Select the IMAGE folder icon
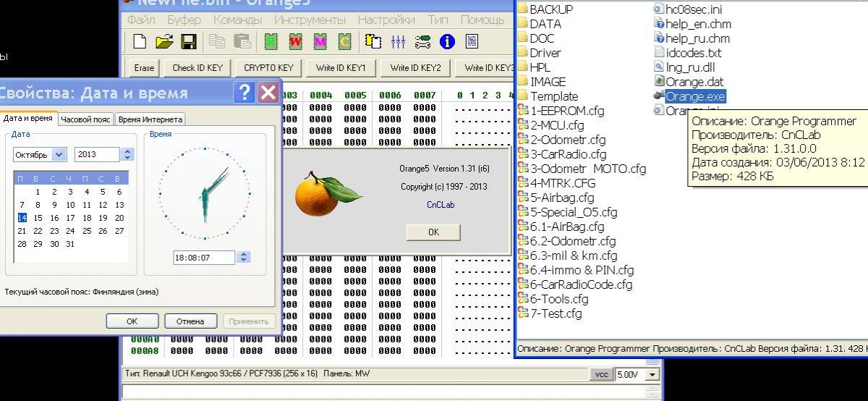 point(523,82)
